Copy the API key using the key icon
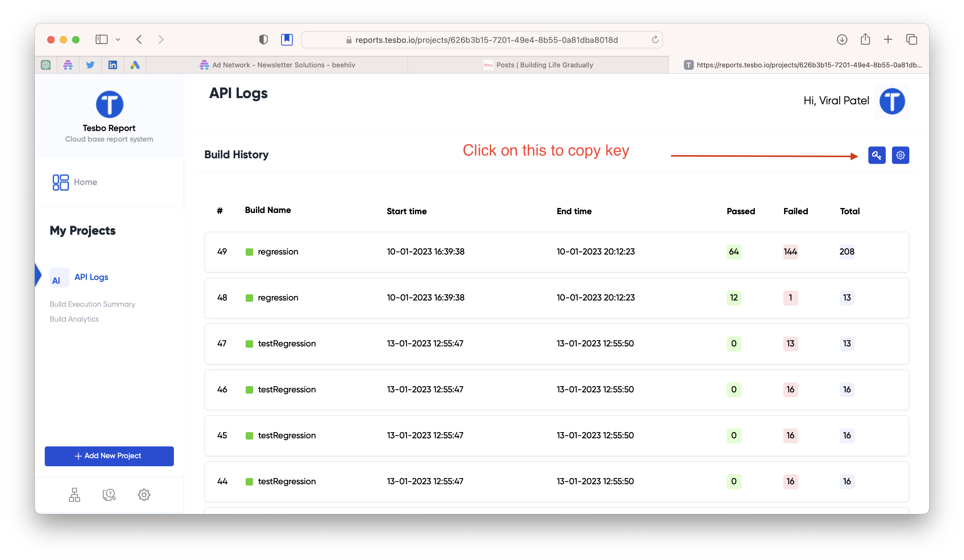The width and height of the screenshot is (964, 560). [876, 155]
